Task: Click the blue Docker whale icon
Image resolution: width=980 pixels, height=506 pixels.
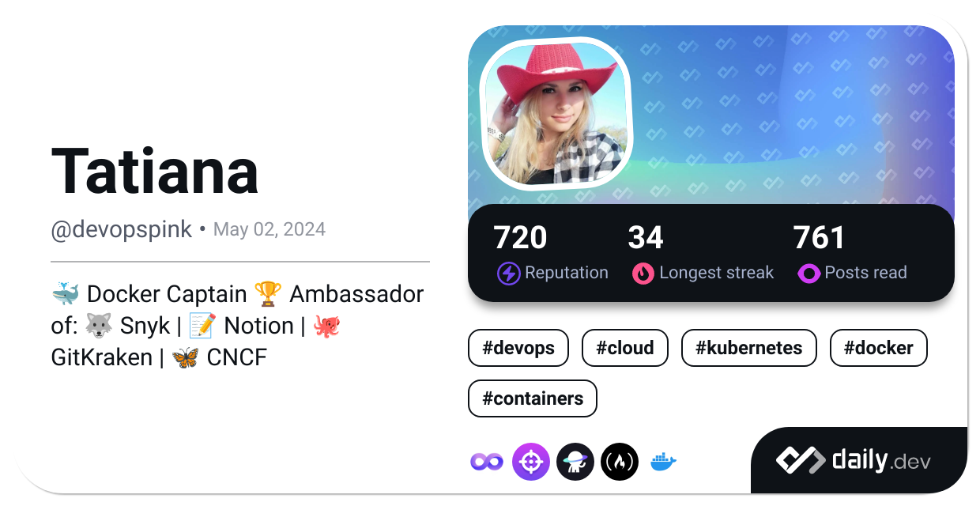Action: coord(664,461)
